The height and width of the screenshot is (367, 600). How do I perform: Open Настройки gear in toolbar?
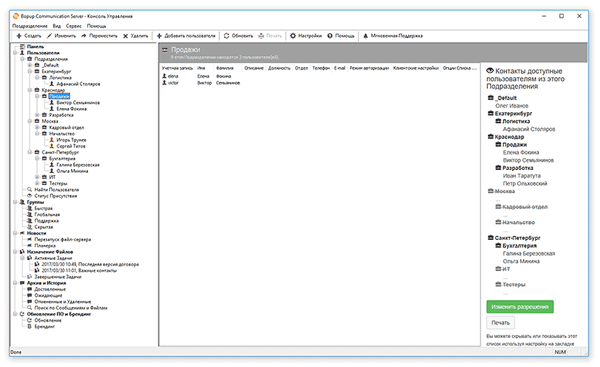coord(293,36)
